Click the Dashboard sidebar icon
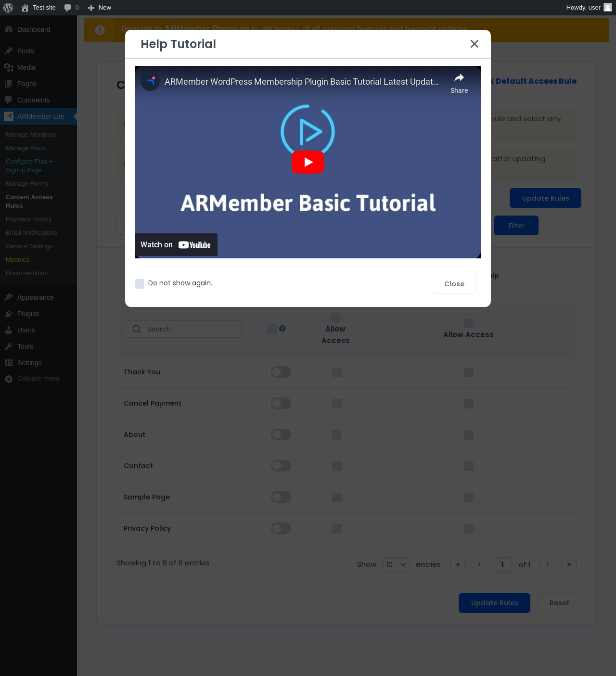This screenshot has height=676, width=616. click(9, 29)
